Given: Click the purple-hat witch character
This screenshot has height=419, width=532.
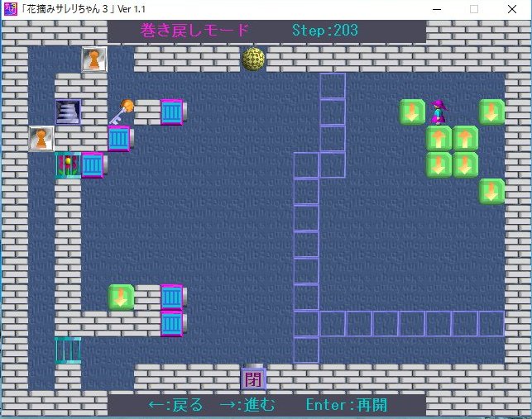Looking at the screenshot, I should click(439, 112).
